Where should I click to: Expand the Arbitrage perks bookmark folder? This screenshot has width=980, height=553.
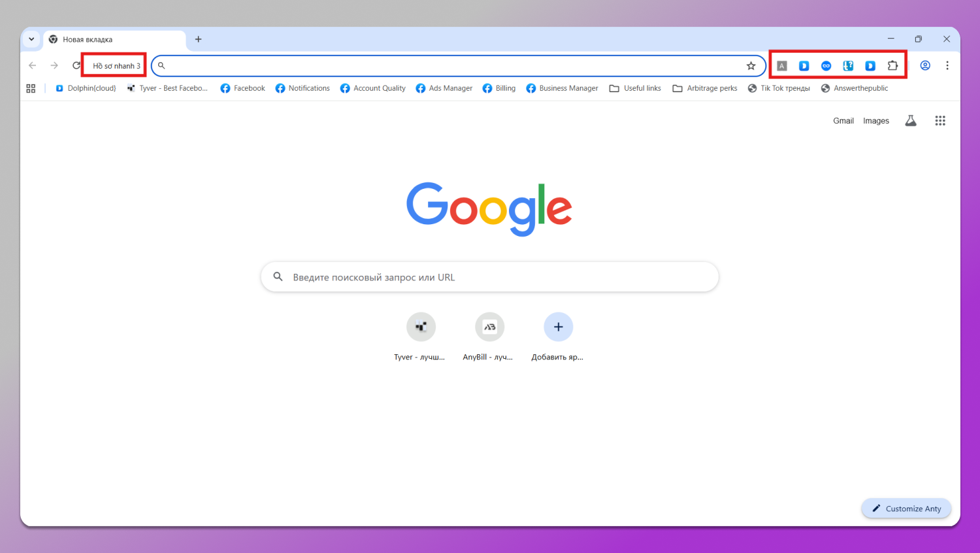(x=705, y=88)
